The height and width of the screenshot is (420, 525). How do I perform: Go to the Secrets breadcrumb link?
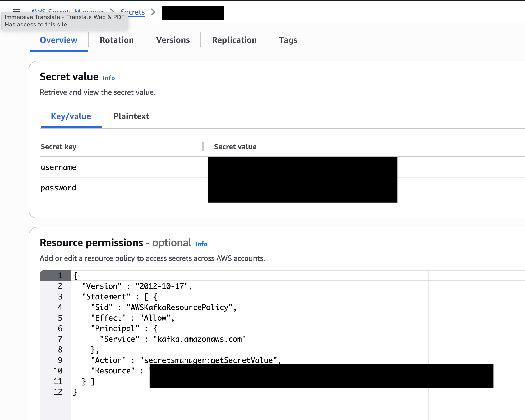click(136, 12)
